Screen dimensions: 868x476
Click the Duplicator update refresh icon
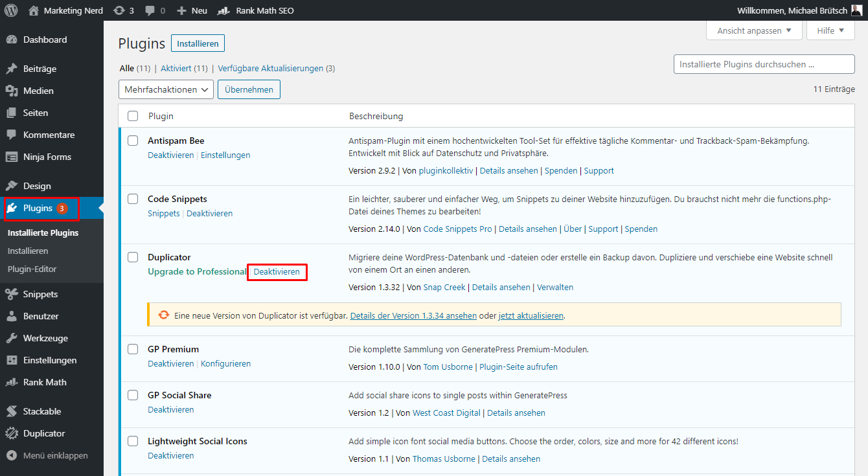[164, 315]
